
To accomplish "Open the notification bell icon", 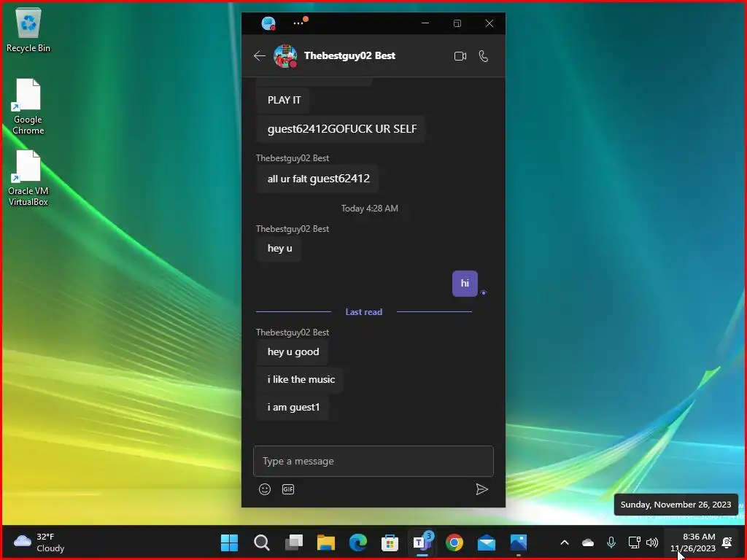I will pyautogui.click(x=727, y=542).
